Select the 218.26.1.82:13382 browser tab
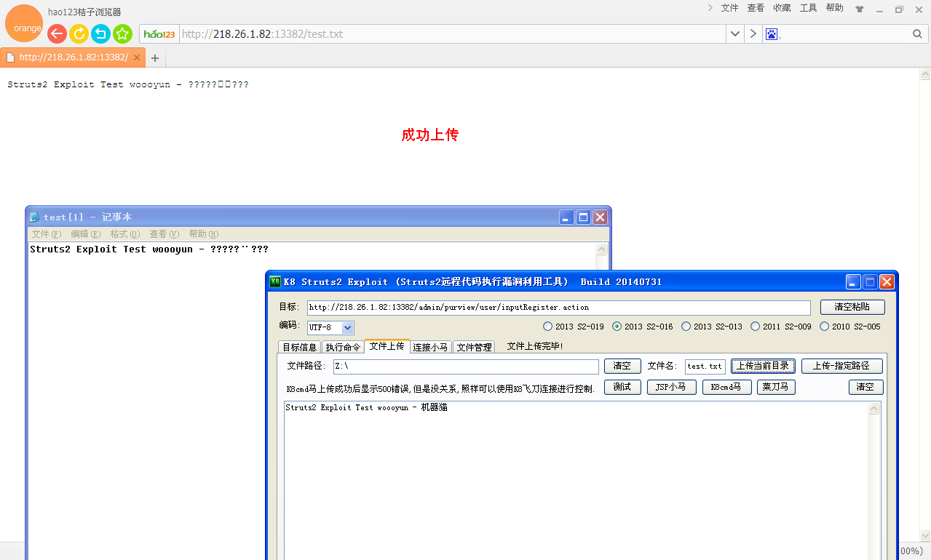931x560 pixels. 73,57
